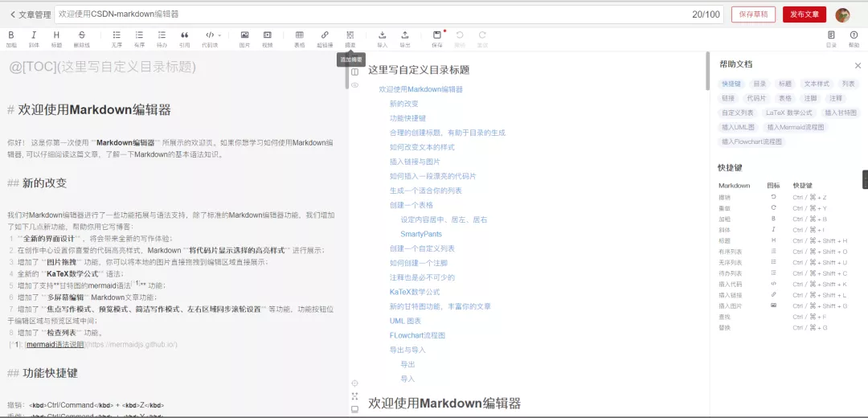Image resolution: width=868 pixels, height=418 pixels.
Task: Insert a heading with 标题 icon
Action: (x=56, y=39)
